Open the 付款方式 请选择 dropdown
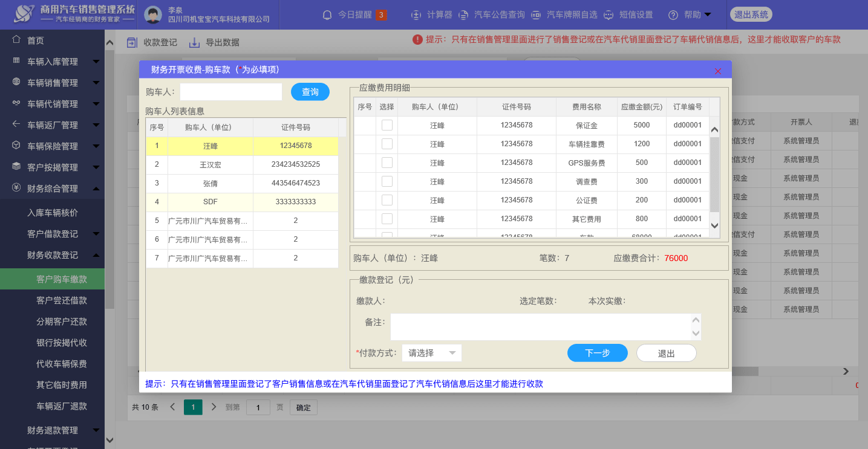The image size is (868, 449). pos(432,353)
